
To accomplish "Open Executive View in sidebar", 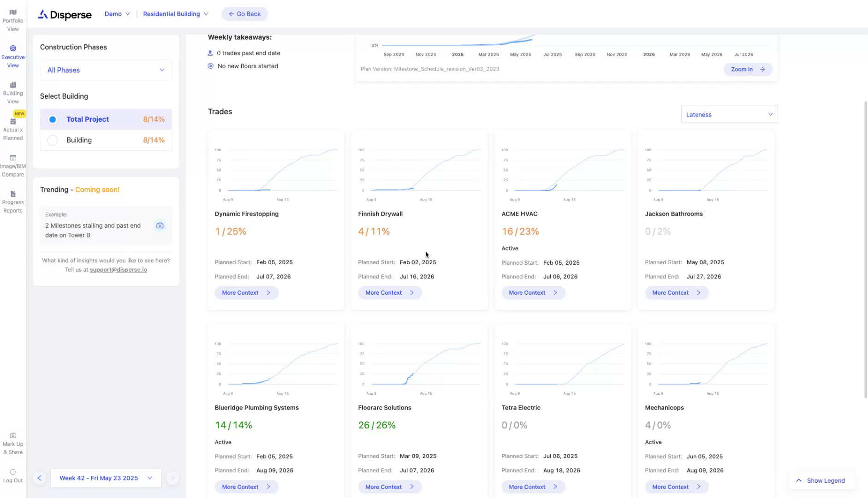I will pyautogui.click(x=13, y=56).
